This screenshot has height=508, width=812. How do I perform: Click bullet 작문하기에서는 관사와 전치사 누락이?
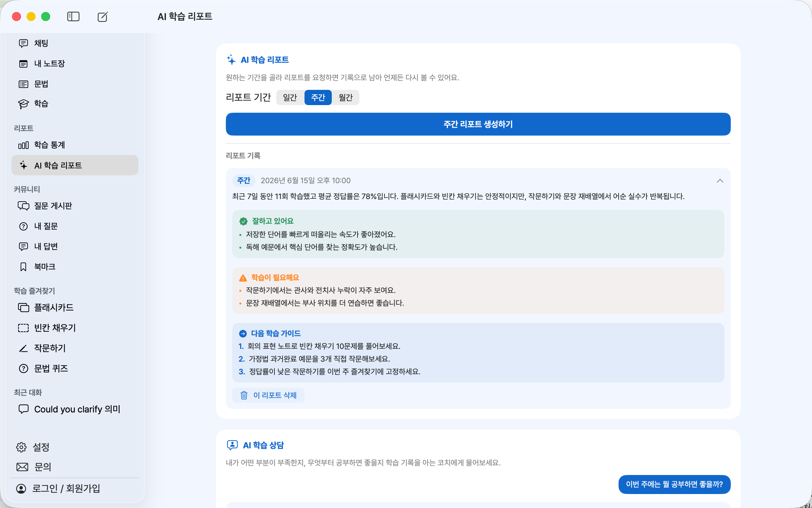pyautogui.click(x=321, y=290)
